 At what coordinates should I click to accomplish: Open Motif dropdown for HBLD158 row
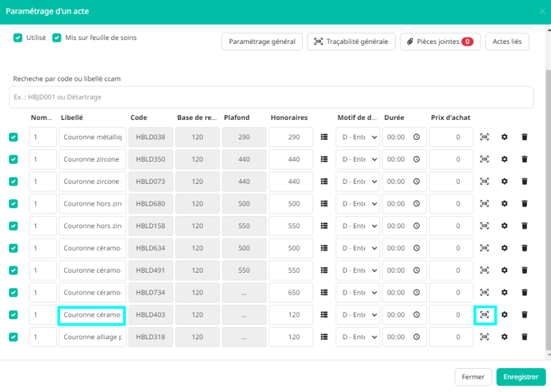click(x=358, y=226)
